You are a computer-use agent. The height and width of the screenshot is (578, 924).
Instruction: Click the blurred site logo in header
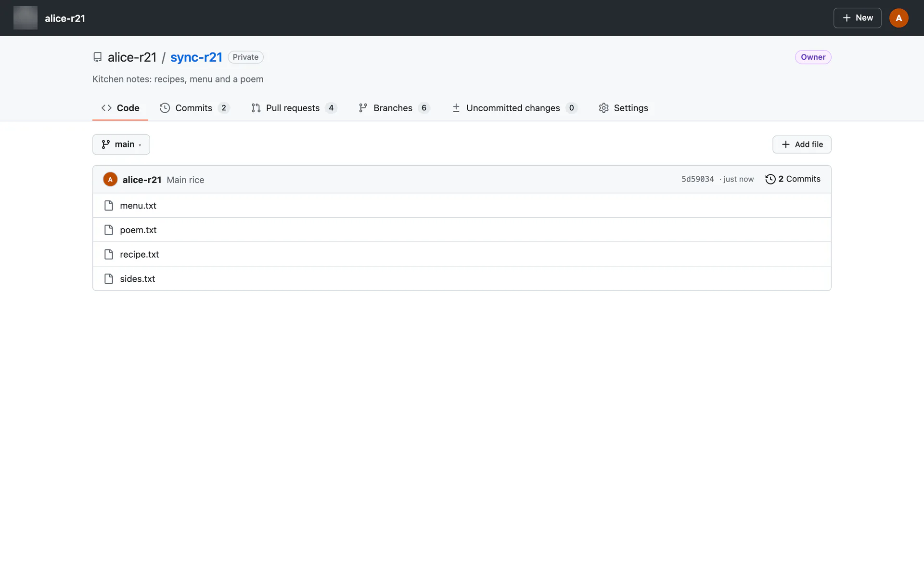[x=26, y=18]
